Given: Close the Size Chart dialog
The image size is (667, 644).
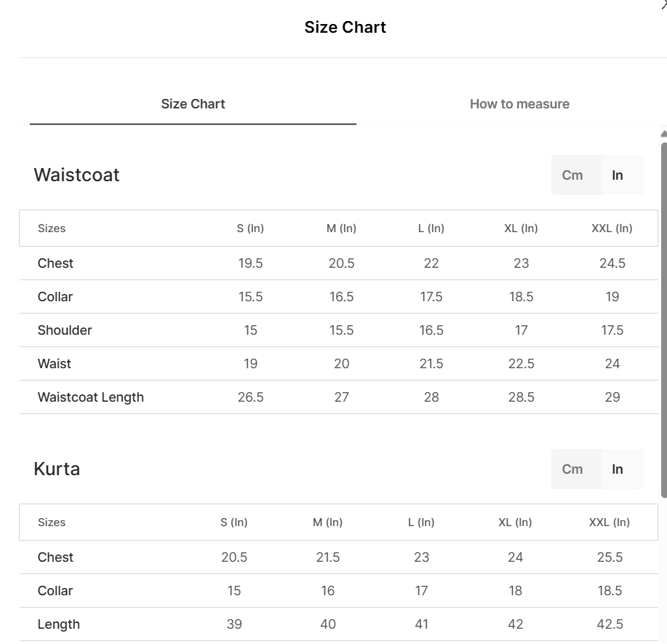Looking at the screenshot, I should click(x=663, y=4).
